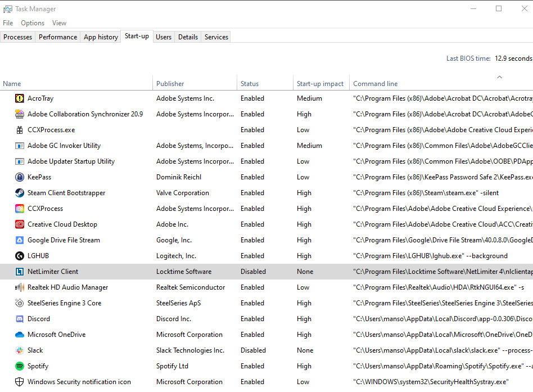Image resolution: width=533 pixels, height=392 pixels.
Task: Click Adobe GC Invoker's Medium impact cell
Action: 309,146
